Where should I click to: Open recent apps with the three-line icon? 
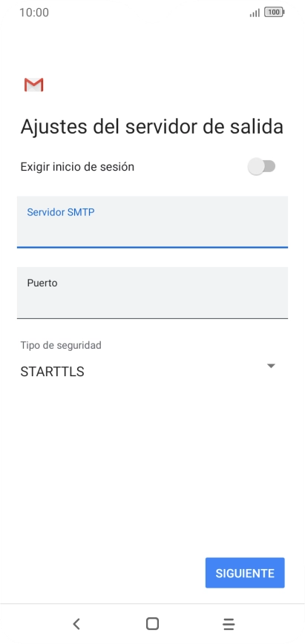(x=229, y=624)
